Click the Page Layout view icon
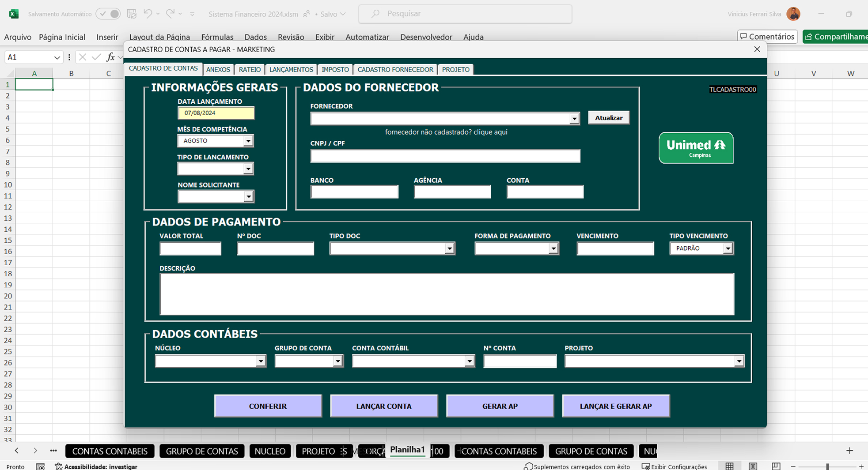The height and width of the screenshot is (470, 868). pos(753,466)
